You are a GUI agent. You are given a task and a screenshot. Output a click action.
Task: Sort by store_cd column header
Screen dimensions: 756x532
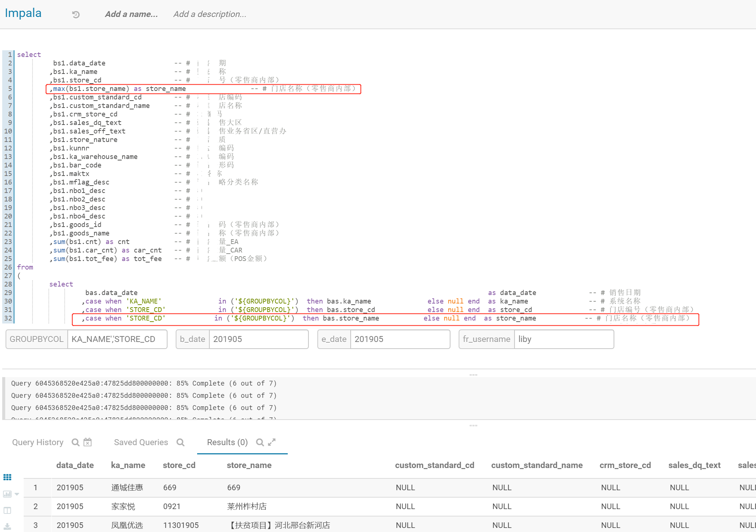click(x=179, y=465)
